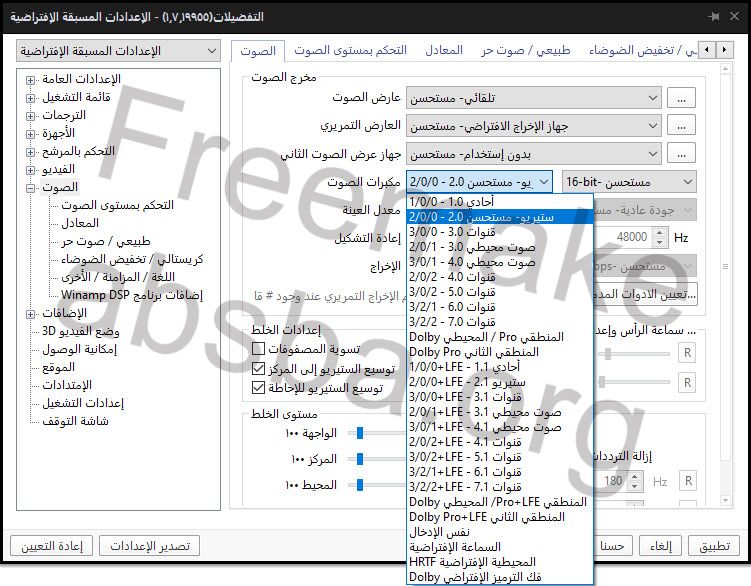The width and height of the screenshot is (751, 586).
Task: Open إمكانية الوصول tree item
Action: (x=80, y=349)
